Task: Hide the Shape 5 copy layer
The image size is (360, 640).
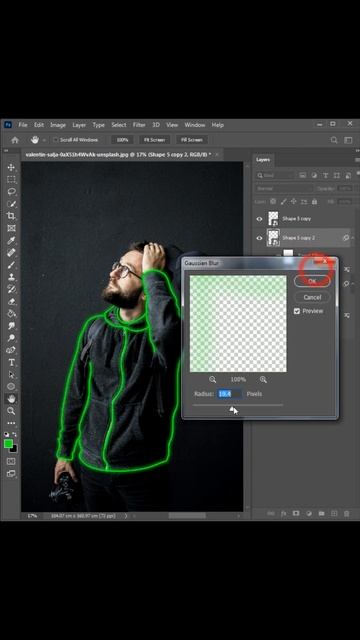Action: click(259, 219)
